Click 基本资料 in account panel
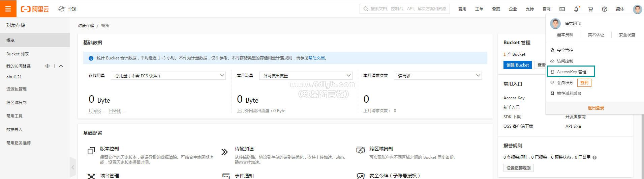 [x=565, y=35]
